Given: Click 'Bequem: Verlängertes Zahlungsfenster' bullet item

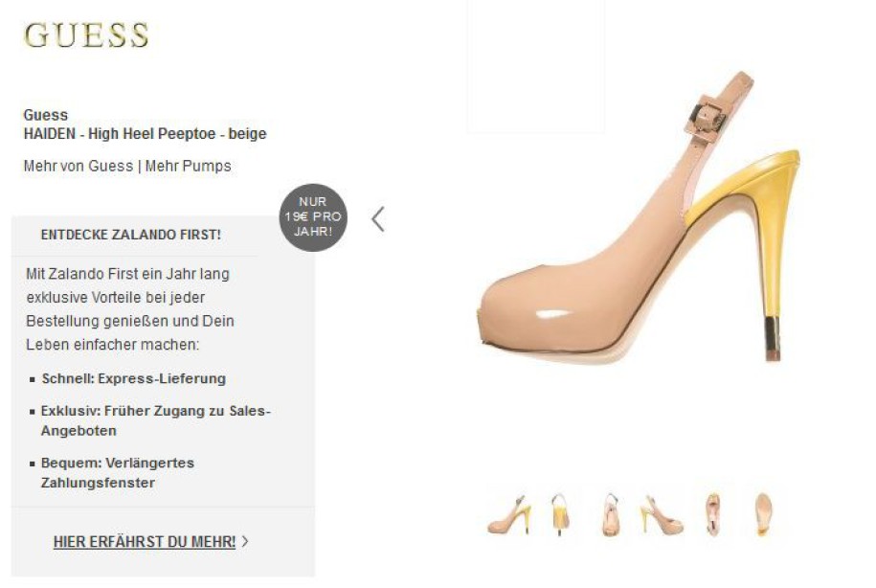Looking at the screenshot, I should pos(118,473).
